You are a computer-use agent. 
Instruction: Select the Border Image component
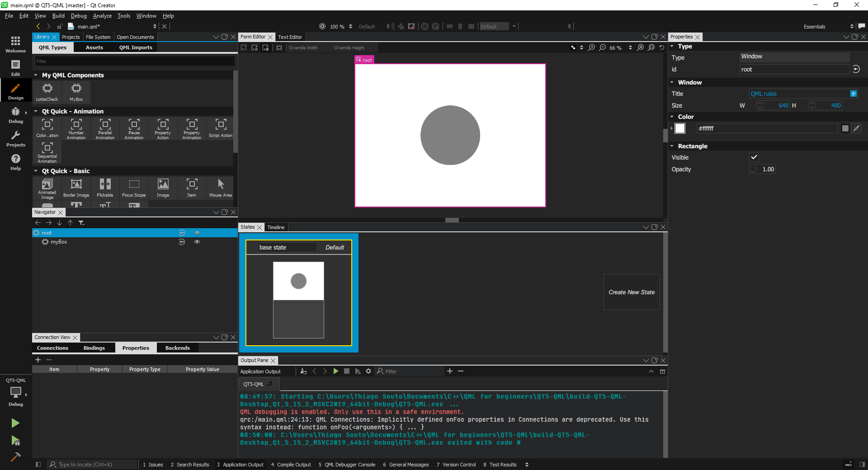tap(76, 188)
